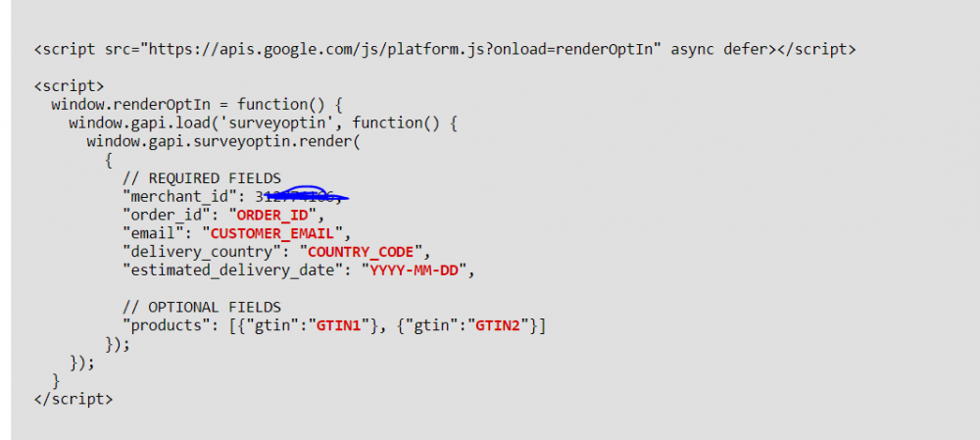The image size is (980, 440).
Task: Click the // OPTIONAL FIELDS comment
Action: [202, 308]
